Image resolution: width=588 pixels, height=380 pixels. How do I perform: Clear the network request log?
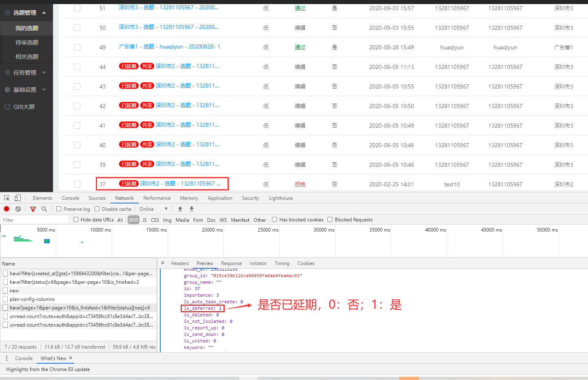pos(18,209)
